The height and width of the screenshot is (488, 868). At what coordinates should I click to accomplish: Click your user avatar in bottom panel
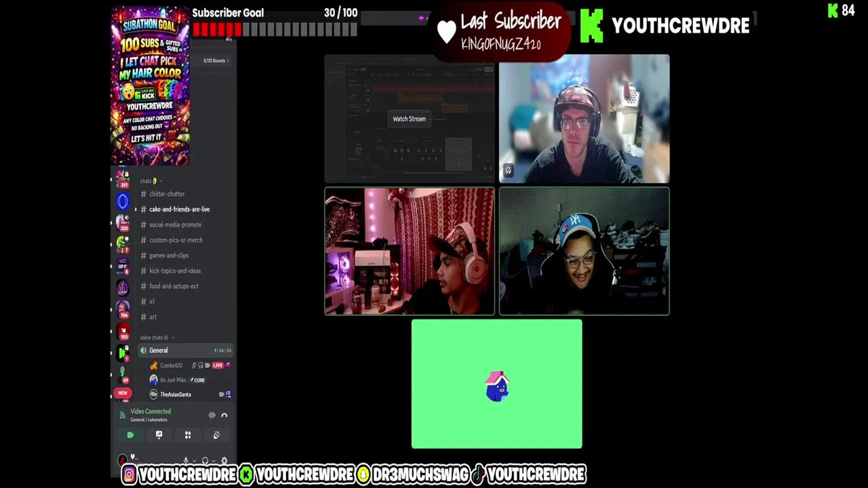tap(123, 461)
